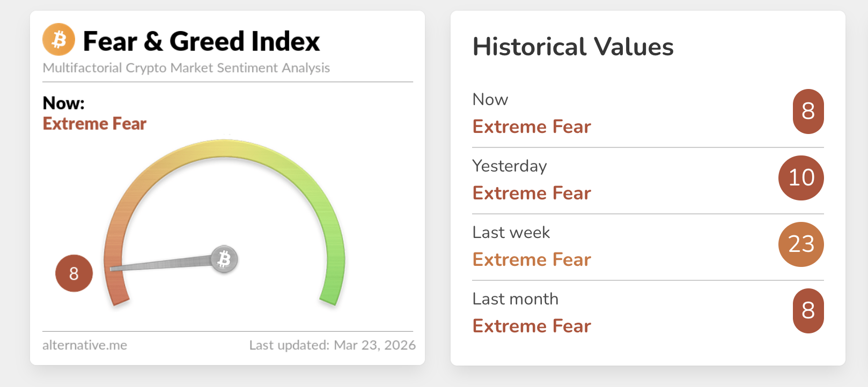
Task: Click the Now value badge 8
Action: (808, 111)
